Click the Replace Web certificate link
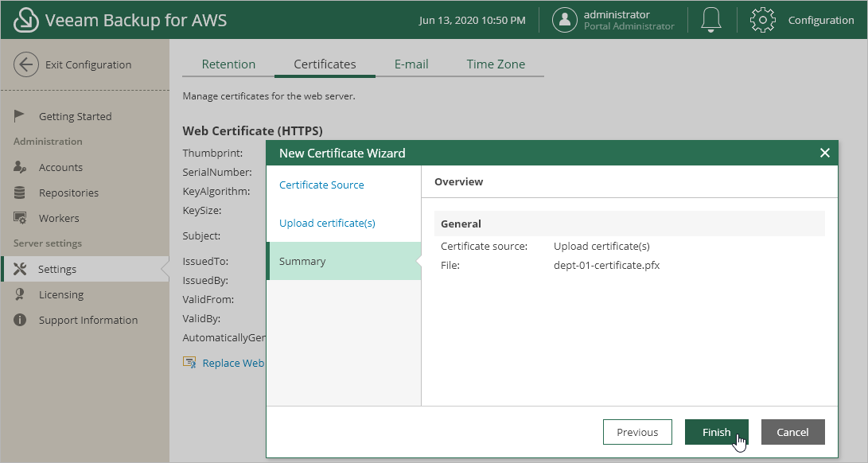 [x=234, y=363]
